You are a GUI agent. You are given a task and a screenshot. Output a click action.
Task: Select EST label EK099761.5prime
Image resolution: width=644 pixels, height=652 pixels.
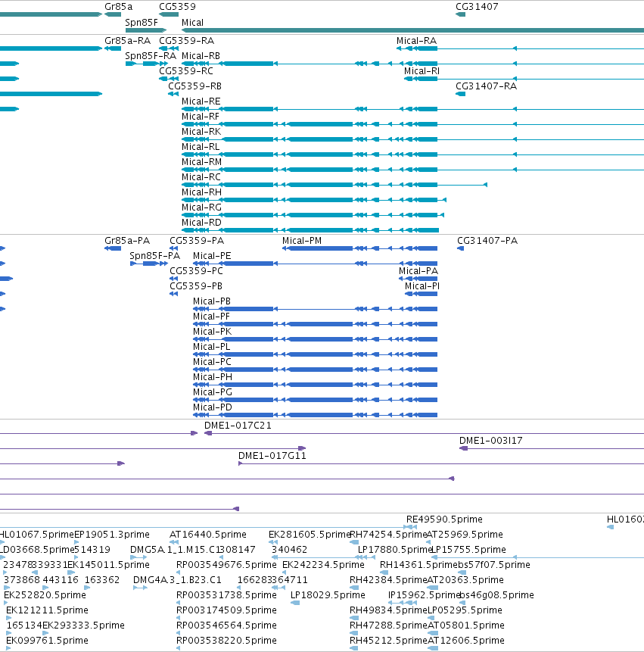(47, 641)
